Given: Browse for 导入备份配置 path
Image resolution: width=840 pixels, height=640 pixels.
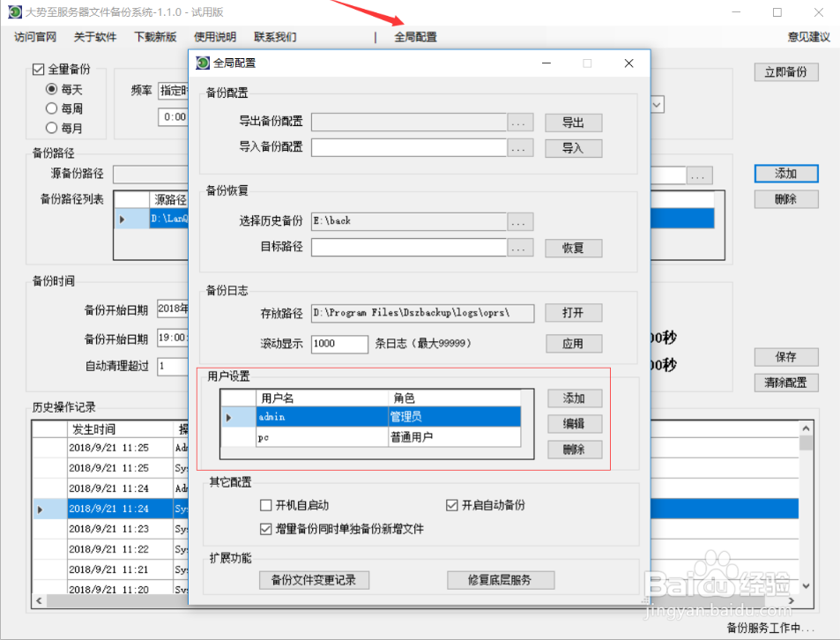Looking at the screenshot, I should 520,148.
